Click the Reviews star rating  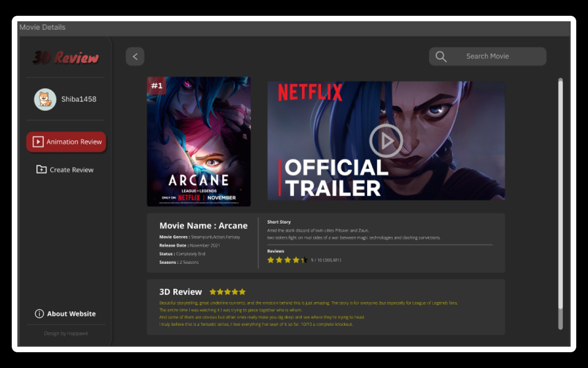click(288, 260)
